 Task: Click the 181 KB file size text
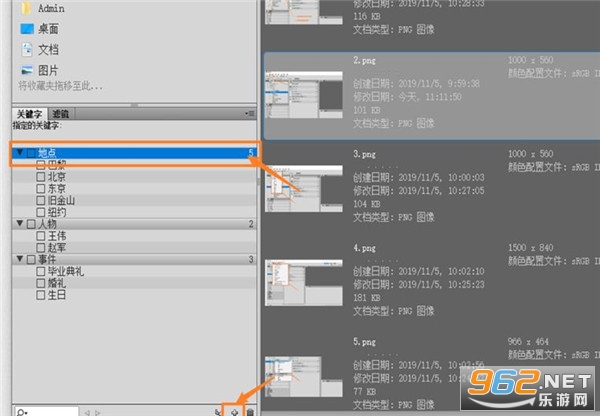[367, 297]
